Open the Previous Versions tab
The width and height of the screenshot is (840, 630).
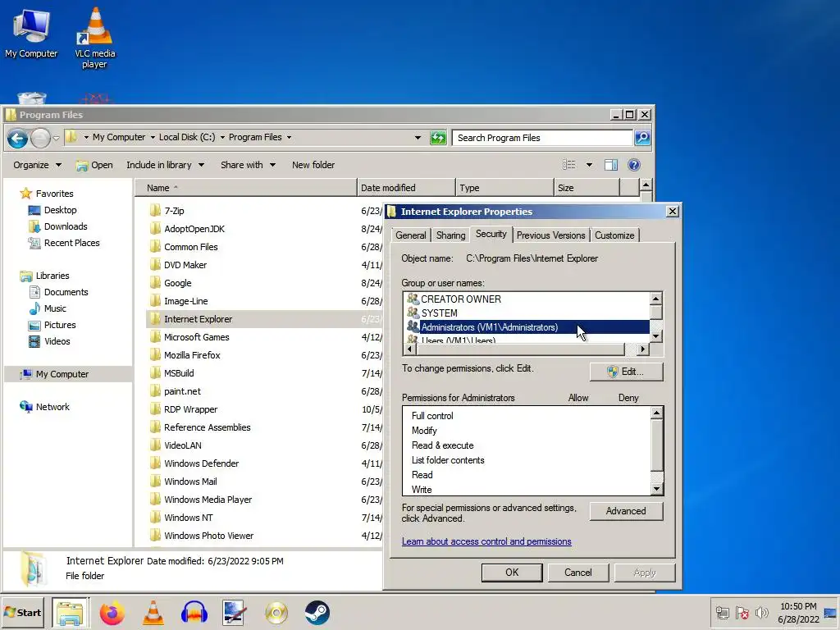(x=550, y=235)
